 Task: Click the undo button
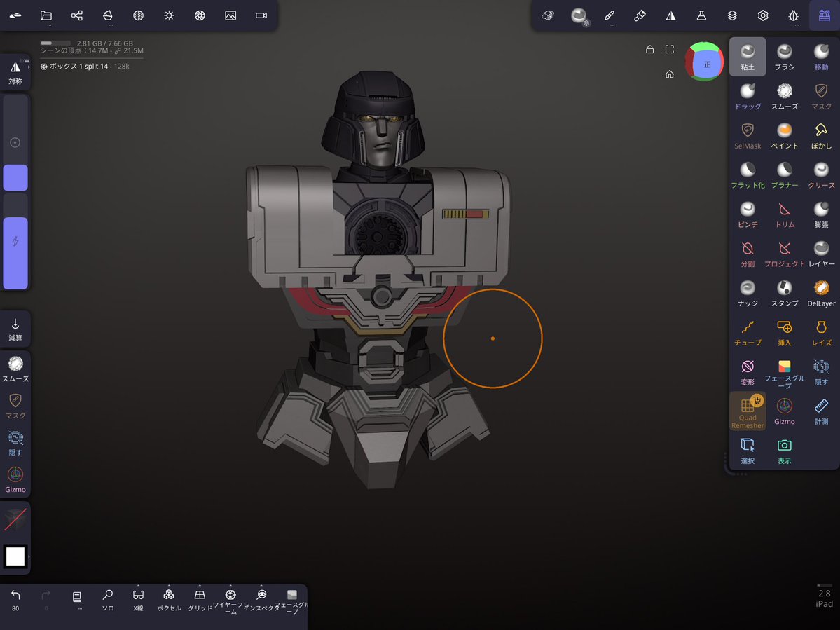[15, 599]
